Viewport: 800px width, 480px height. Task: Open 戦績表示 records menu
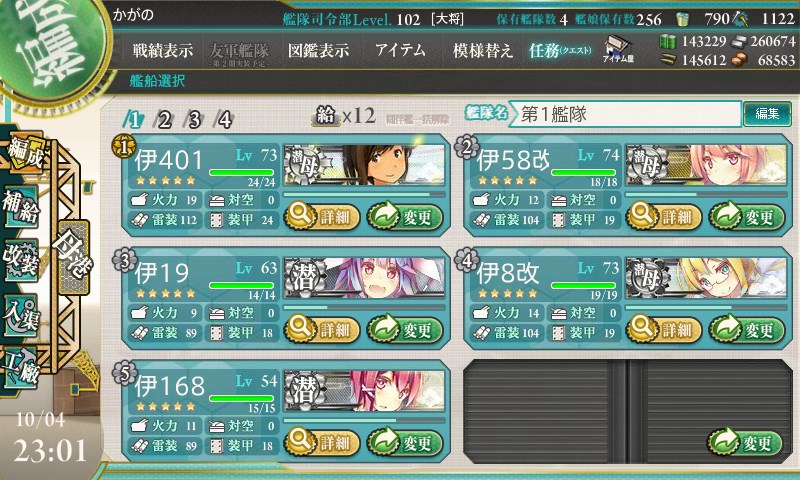(163, 50)
